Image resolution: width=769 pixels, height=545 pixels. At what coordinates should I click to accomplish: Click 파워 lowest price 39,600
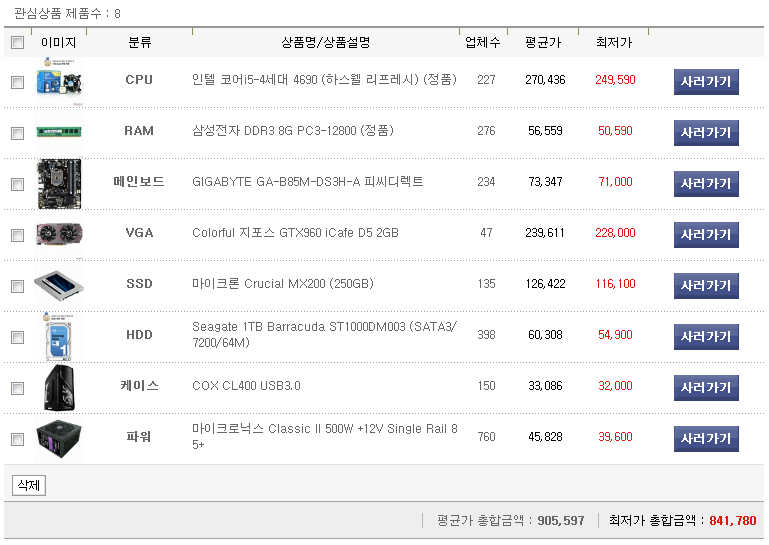pyautogui.click(x=615, y=437)
